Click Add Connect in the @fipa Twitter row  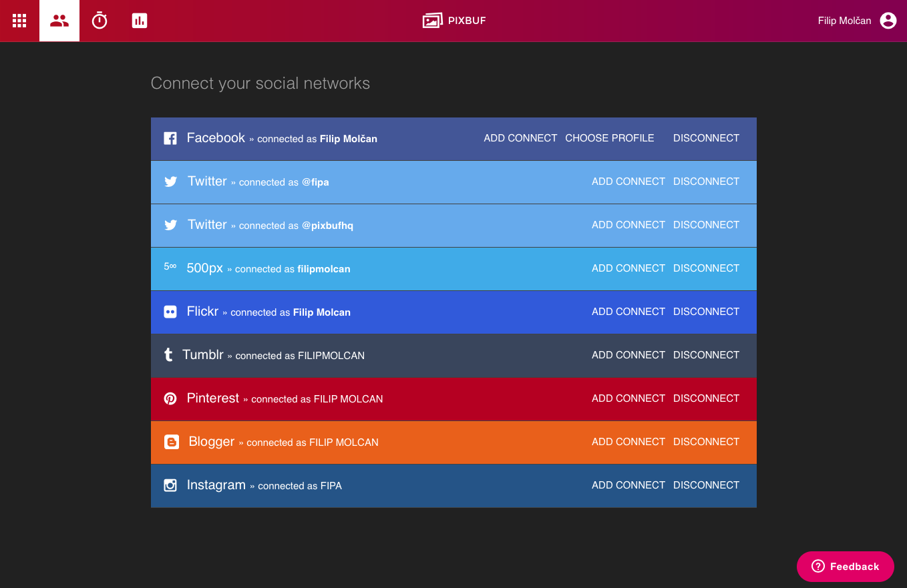pos(628,182)
